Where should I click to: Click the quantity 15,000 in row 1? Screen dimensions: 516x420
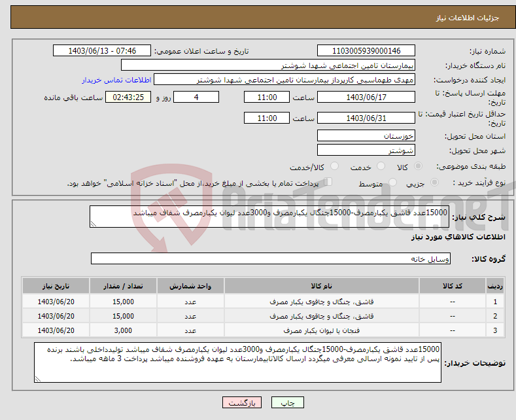[x=123, y=302]
